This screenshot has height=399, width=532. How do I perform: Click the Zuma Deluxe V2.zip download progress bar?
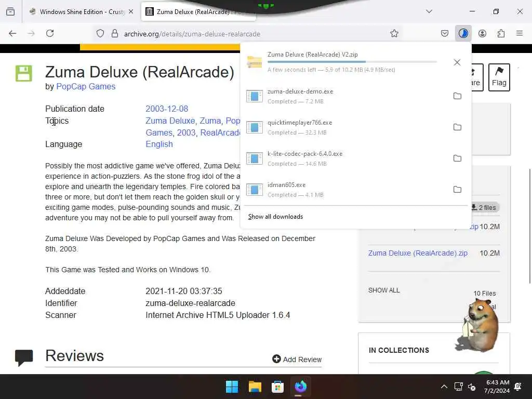[x=352, y=62]
